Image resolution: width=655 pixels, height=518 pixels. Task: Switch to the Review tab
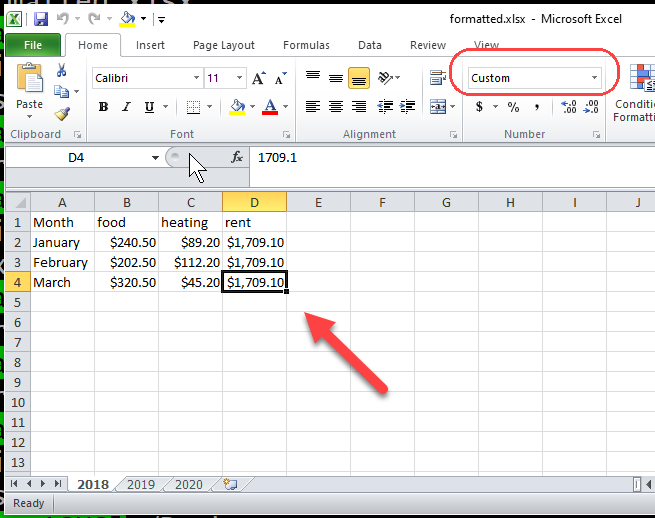point(428,45)
